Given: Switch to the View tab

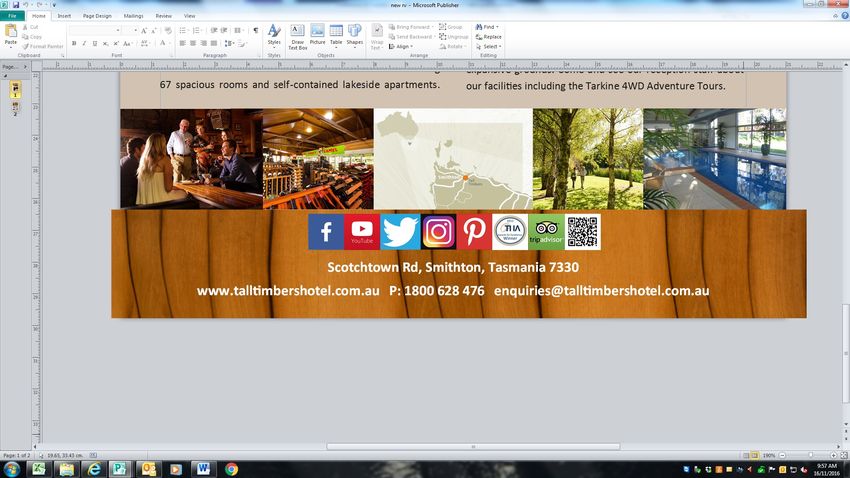Looking at the screenshot, I should (189, 16).
